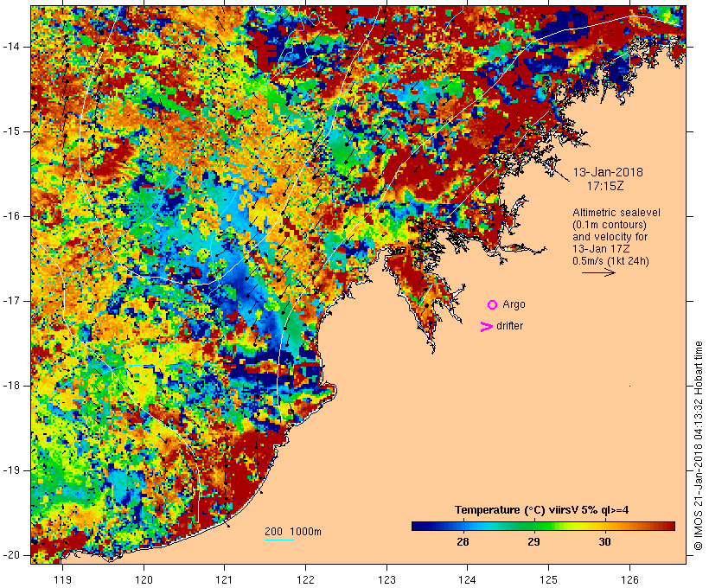
Task: Click the '13-Jan-2018' date text
Action: point(608,172)
